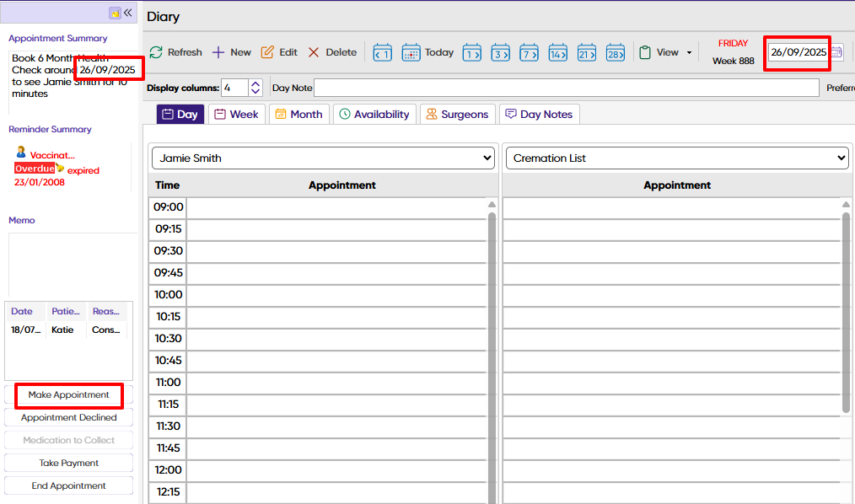Collapse the side panel with double chevron
The image size is (855, 504).
(127, 13)
